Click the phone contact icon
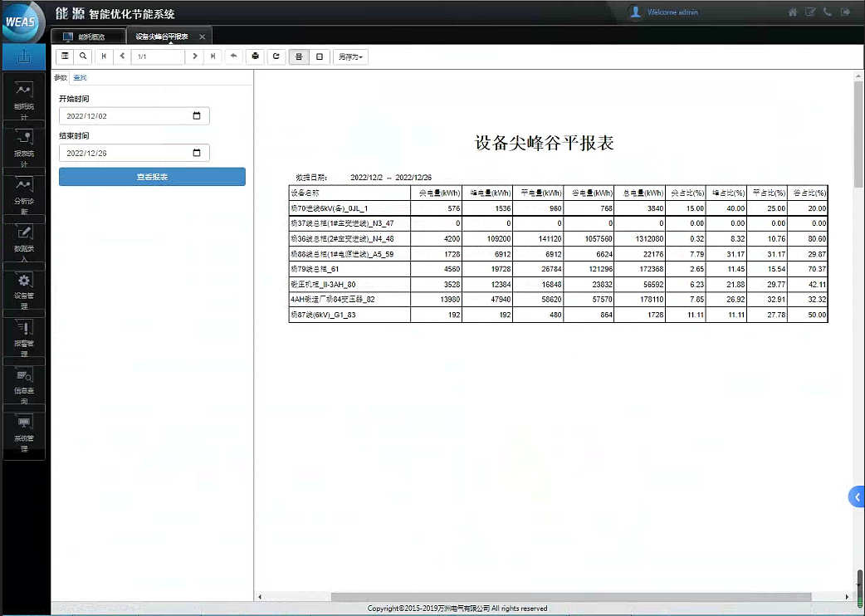This screenshot has width=865, height=616. point(828,12)
